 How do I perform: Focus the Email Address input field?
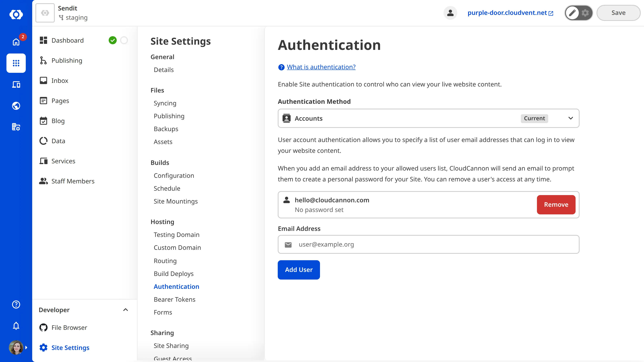428,244
